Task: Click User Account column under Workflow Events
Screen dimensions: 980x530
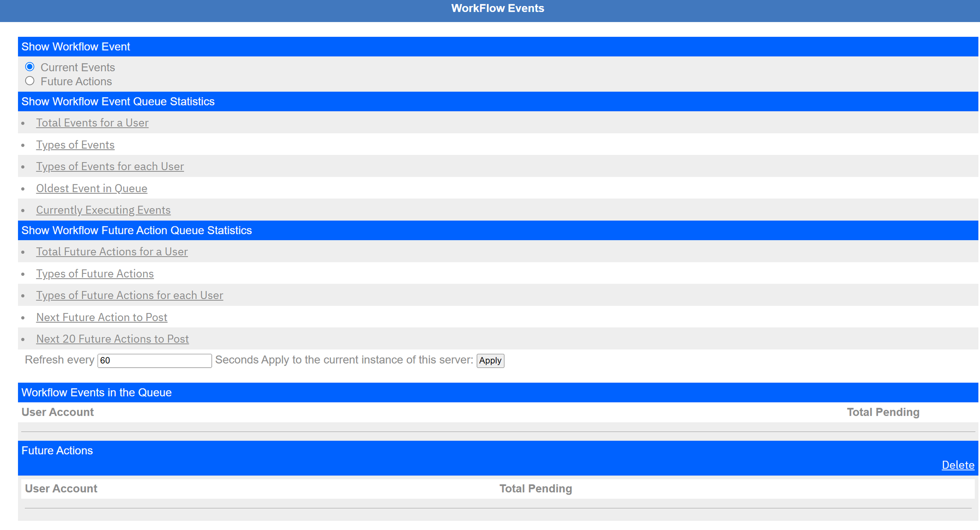Action: pyautogui.click(x=58, y=412)
